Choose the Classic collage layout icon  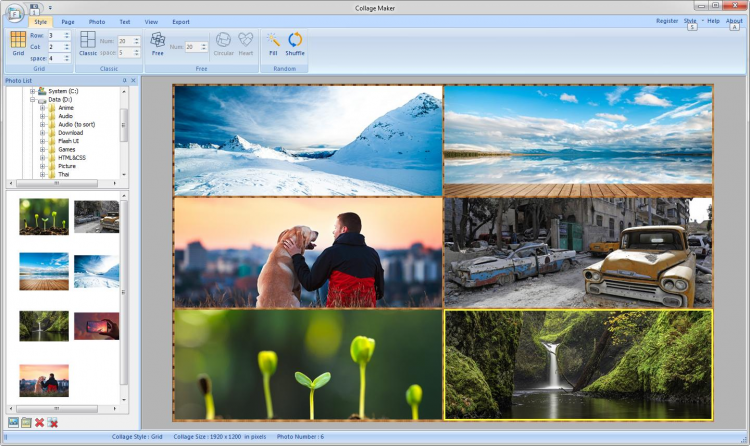(88, 40)
